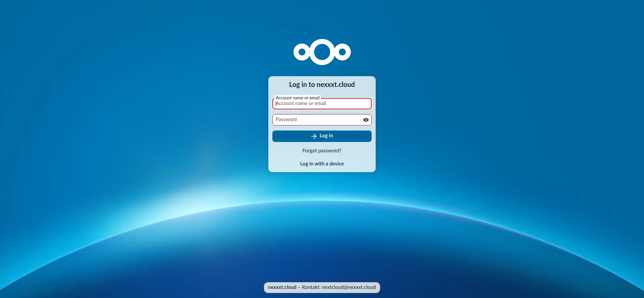Choose Log in with a device
This screenshot has height=298, width=644.
[322, 164]
